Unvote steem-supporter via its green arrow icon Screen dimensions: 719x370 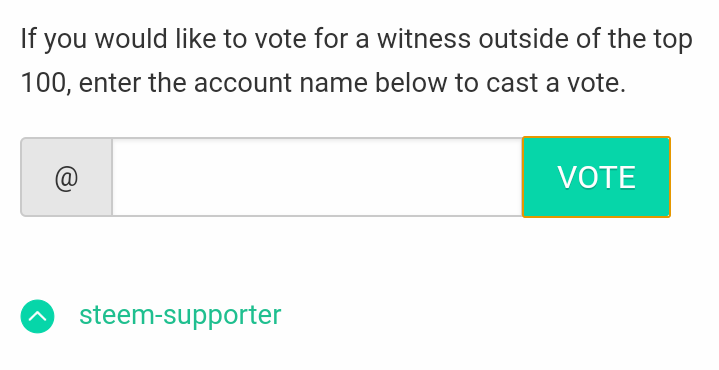(38, 316)
